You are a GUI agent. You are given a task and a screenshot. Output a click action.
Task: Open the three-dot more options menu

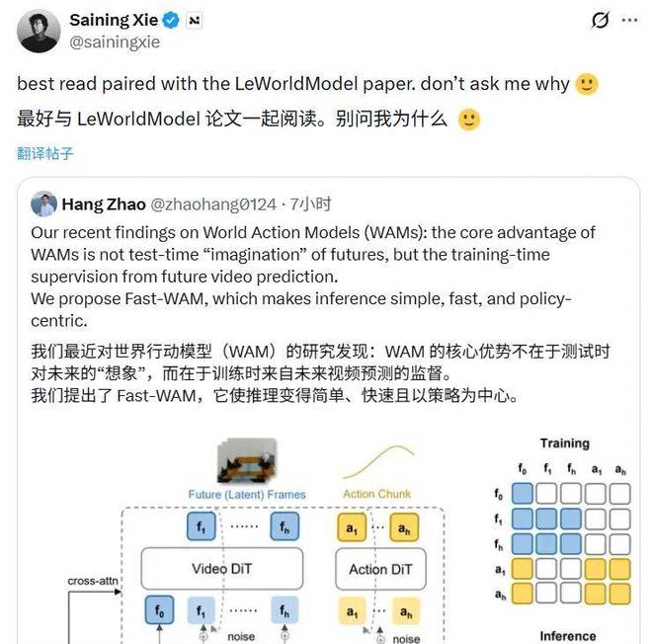[x=629, y=20]
